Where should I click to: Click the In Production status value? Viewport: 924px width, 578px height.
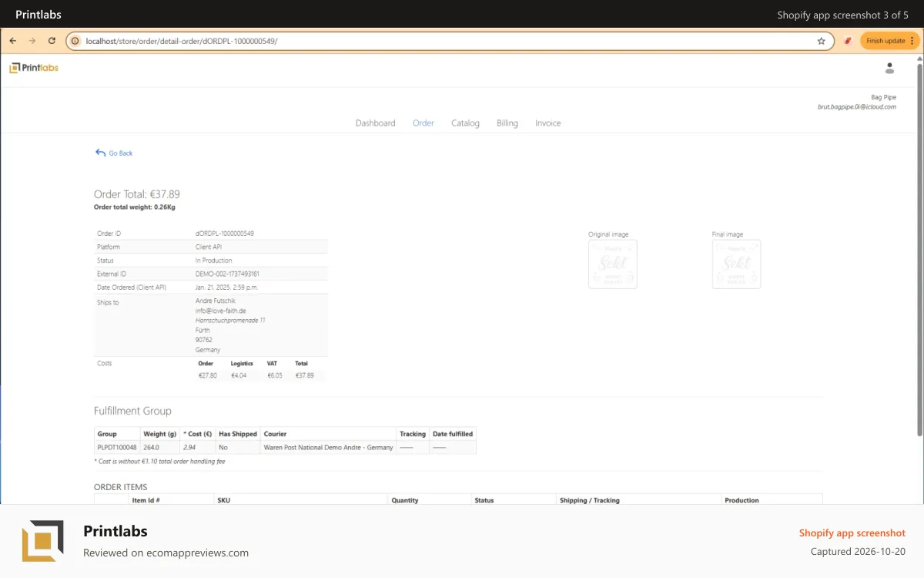tap(214, 260)
